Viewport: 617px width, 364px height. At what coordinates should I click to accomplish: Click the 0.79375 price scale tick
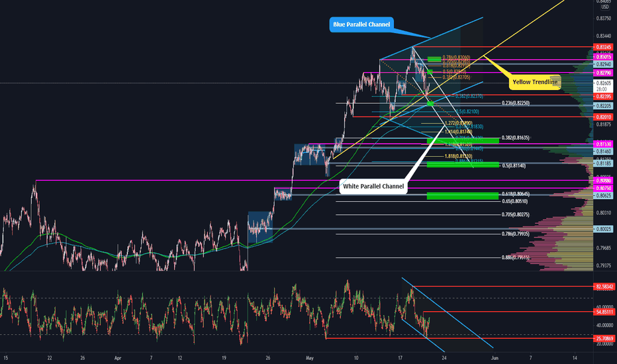tap(604, 265)
